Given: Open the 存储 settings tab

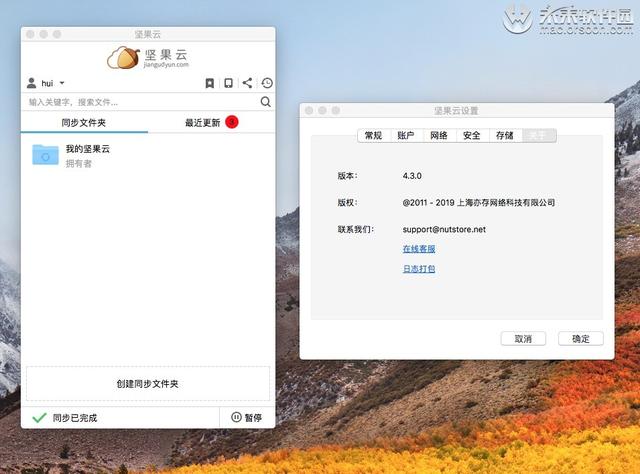Looking at the screenshot, I should (x=505, y=136).
